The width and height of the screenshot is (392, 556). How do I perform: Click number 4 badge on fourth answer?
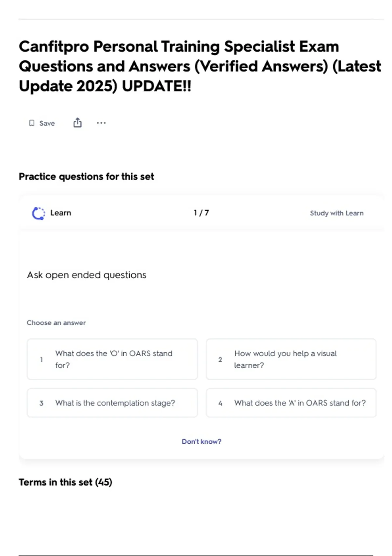point(220,403)
